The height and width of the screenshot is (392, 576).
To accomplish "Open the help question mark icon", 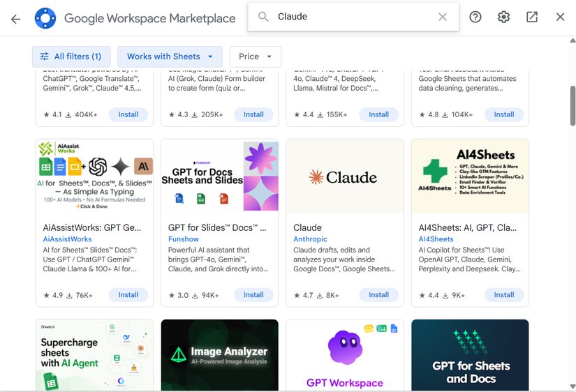I will point(475,17).
